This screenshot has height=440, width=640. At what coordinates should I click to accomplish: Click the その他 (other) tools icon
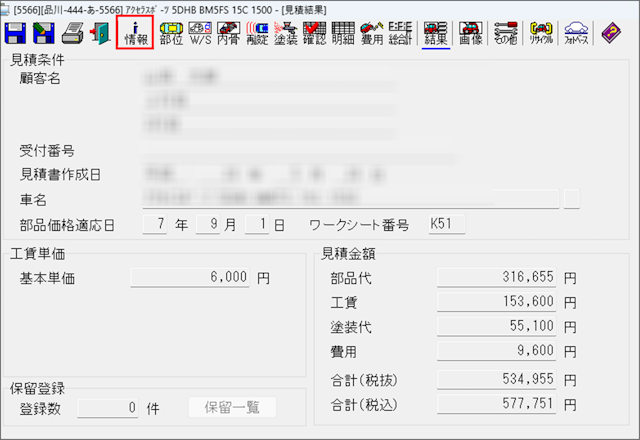point(505,33)
